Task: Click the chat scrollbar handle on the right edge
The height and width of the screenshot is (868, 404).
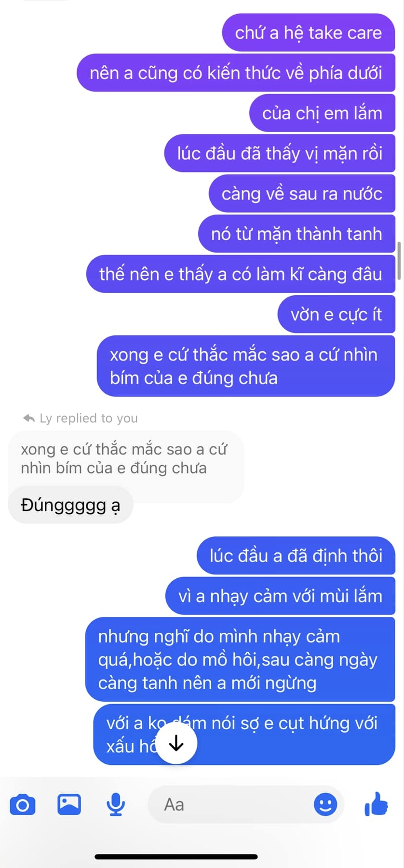Action: [x=399, y=261]
